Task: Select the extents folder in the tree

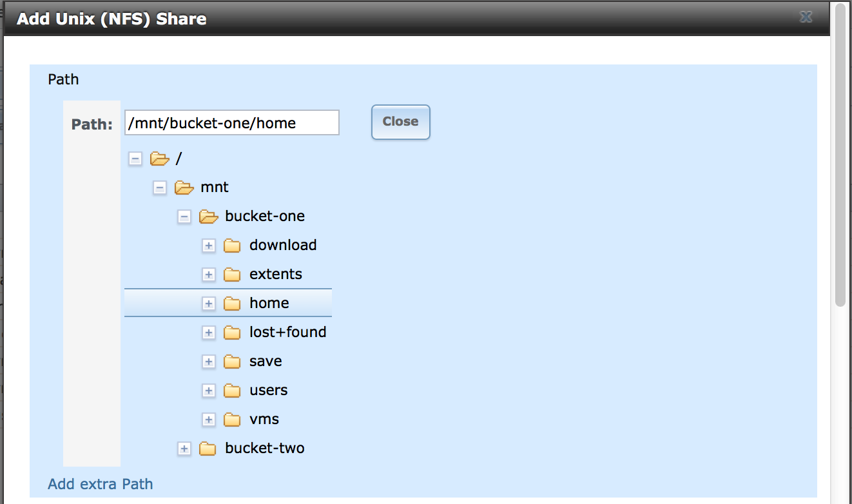Action: [x=276, y=274]
